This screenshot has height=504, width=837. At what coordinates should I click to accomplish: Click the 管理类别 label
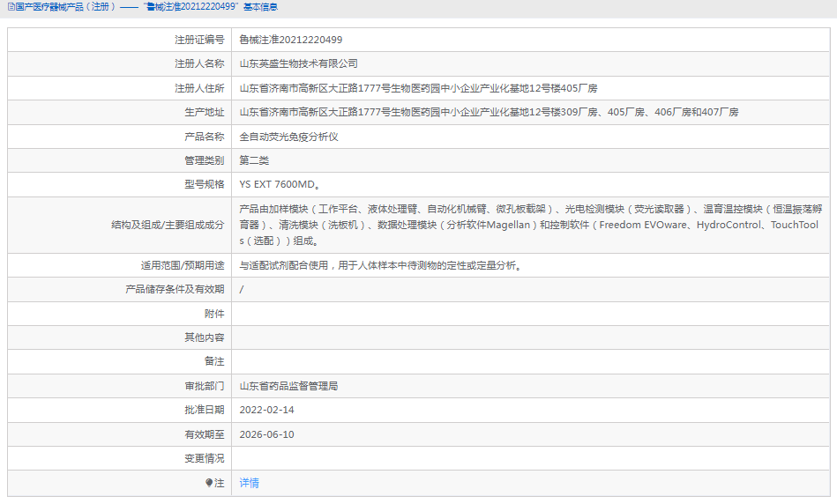205,160
